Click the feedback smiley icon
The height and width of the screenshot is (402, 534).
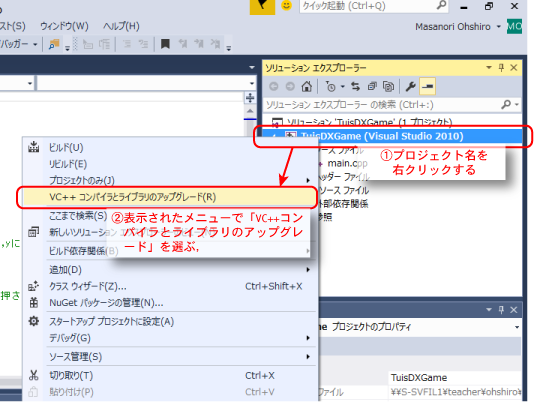[286, 5]
